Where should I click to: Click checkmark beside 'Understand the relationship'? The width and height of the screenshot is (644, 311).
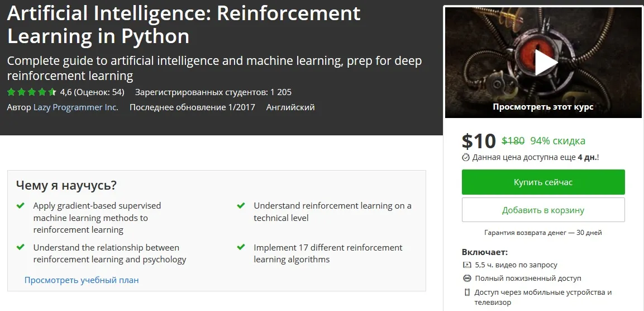[x=21, y=247]
